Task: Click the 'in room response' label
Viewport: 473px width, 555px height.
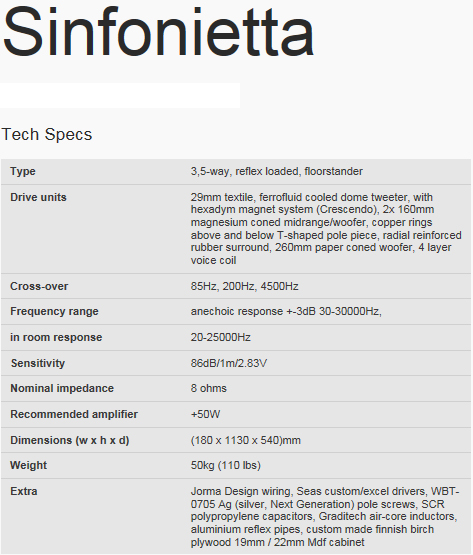Action: tap(56, 337)
